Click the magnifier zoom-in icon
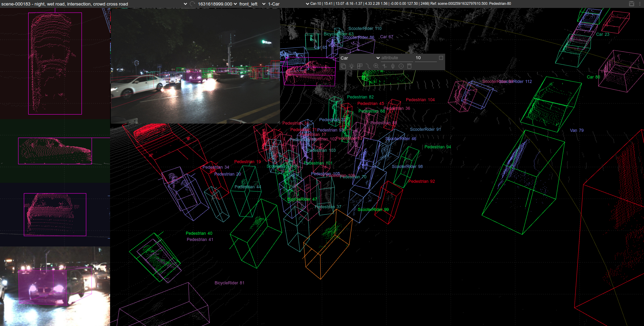Viewport: 644px width, 326px height. tap(376, 66)
